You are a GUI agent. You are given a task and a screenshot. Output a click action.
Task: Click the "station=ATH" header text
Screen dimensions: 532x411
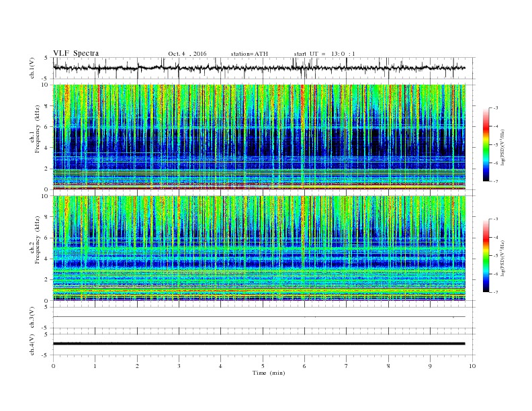point(249,54)
